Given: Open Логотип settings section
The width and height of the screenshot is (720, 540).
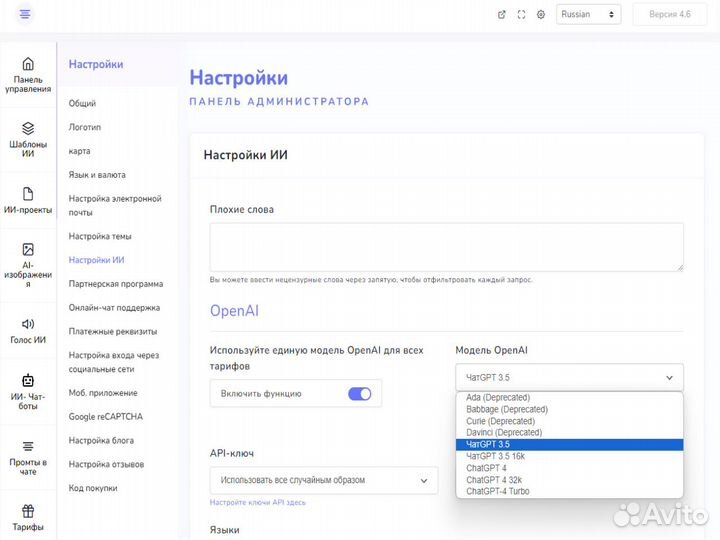Looking at the screenshot, I should point(84,127).
